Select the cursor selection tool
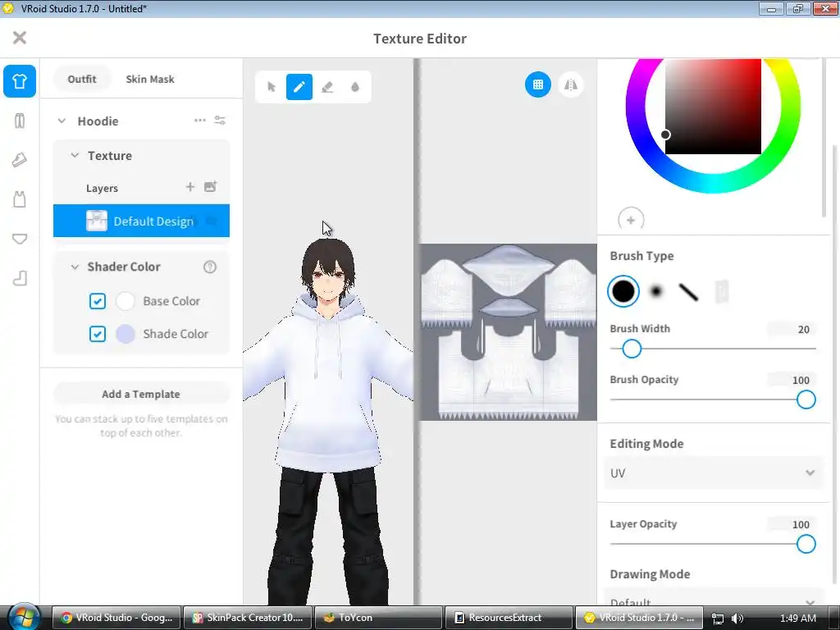Viewport: 840px width, 630px height. [x=271, y=87]
